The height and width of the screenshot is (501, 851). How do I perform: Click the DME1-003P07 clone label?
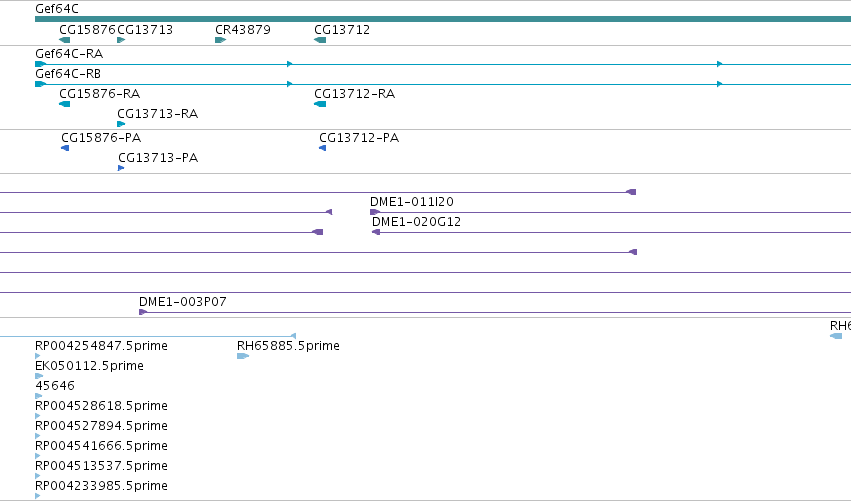(x=182, y=302)
